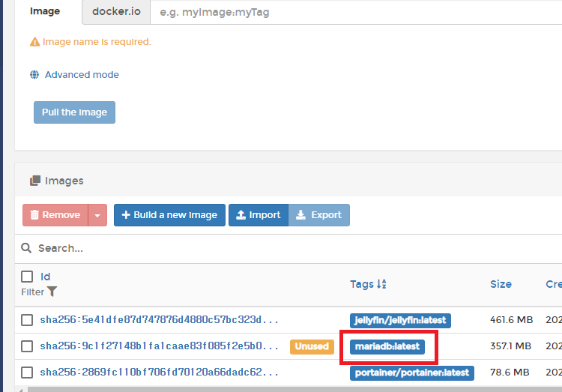Click the 78.6 MB size value
The width and height of the screenshot is (562, 392).
tap(510, 372)
